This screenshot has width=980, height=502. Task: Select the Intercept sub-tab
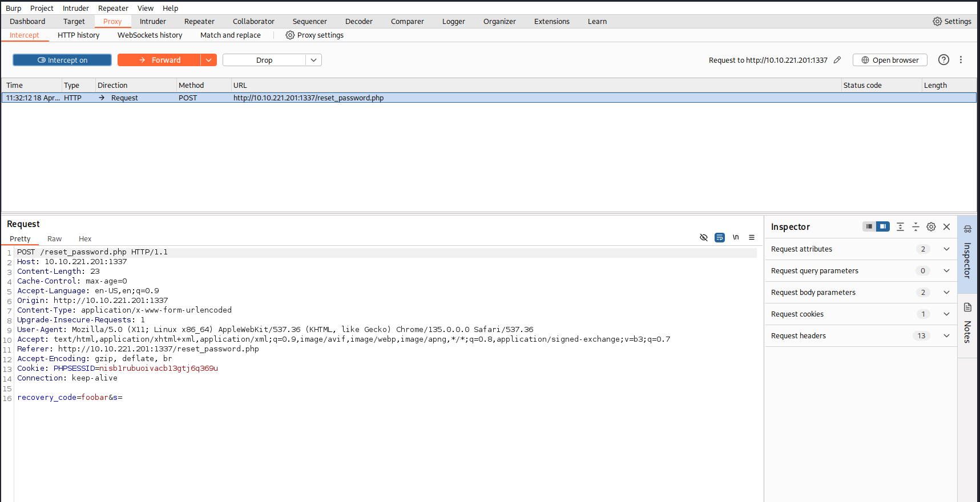tap(25, 35)
